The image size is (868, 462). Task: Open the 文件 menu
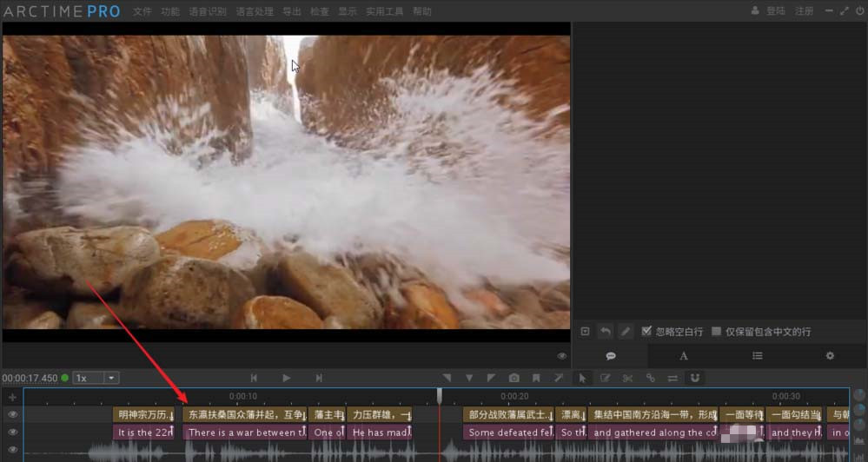click(142, 12)
